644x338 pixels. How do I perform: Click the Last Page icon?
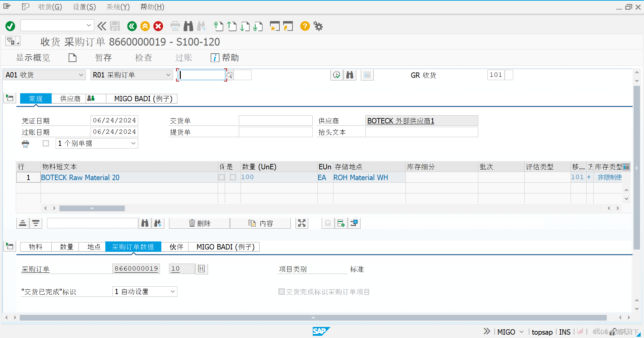(x=258, y=26)
